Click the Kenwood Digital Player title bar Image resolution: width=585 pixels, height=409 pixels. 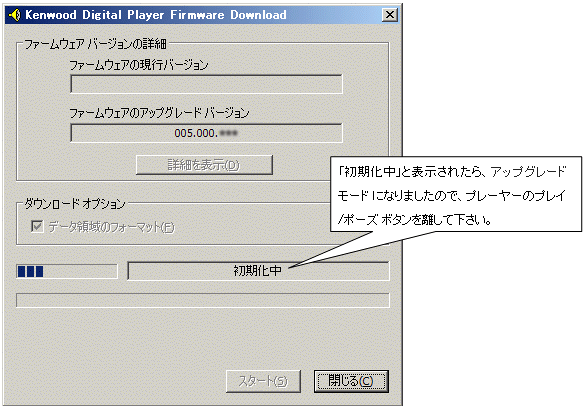click(x=201, y=15)
